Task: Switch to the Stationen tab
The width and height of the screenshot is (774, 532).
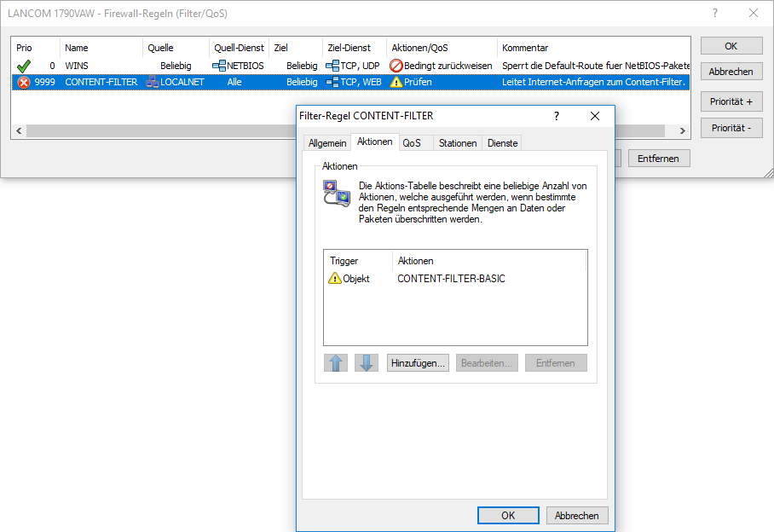Action: 458,143
